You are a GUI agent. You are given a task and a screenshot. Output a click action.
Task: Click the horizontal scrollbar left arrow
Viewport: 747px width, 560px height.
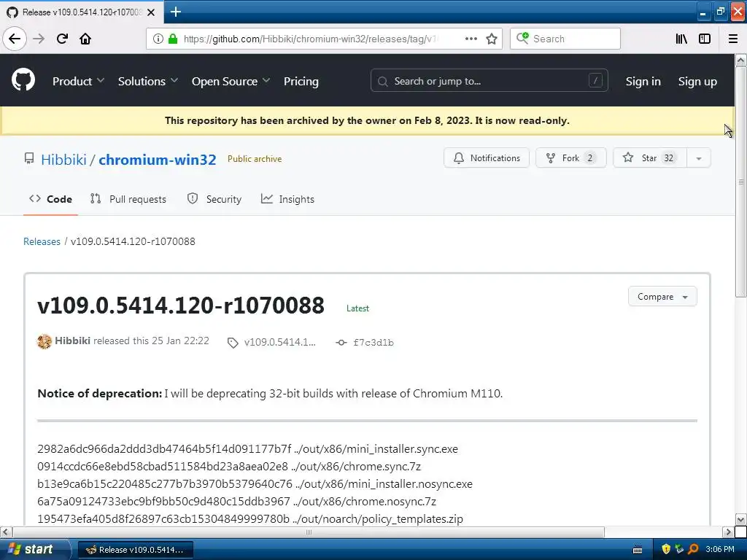6,532
